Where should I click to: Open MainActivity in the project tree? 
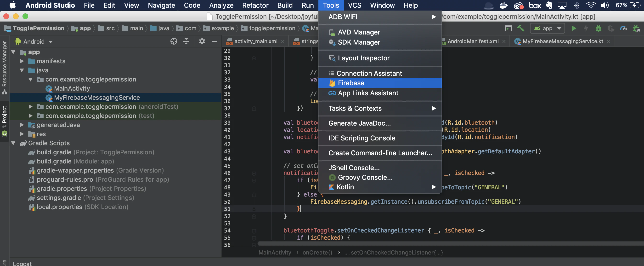pos(72,89)
